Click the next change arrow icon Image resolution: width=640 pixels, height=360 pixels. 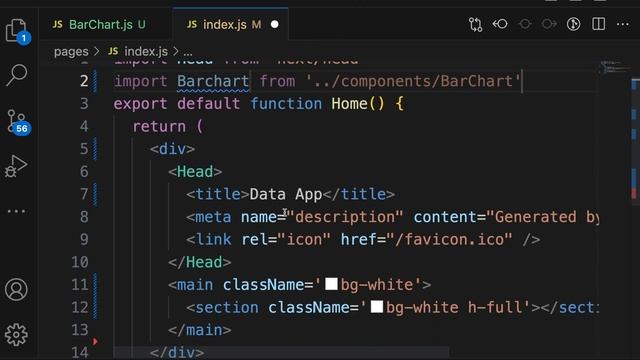(549, 24)
